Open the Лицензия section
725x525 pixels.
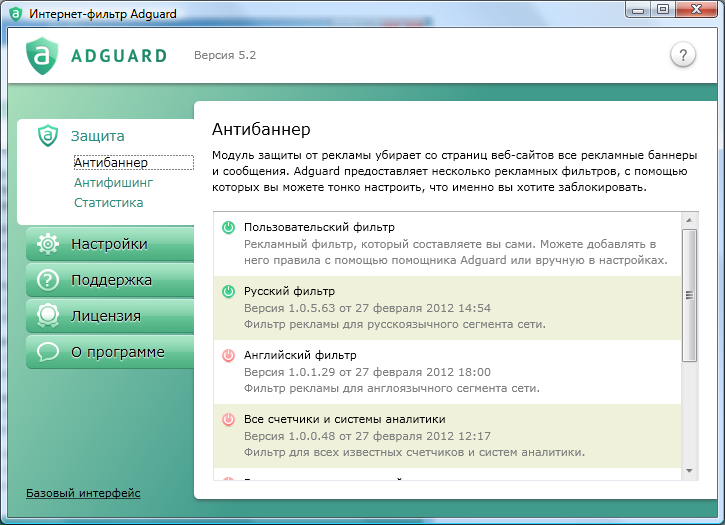tap(110, 316)
